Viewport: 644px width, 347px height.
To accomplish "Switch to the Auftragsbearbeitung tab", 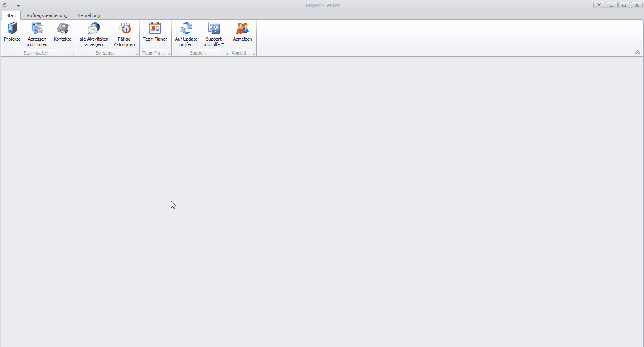I will (x=47, y=15).
